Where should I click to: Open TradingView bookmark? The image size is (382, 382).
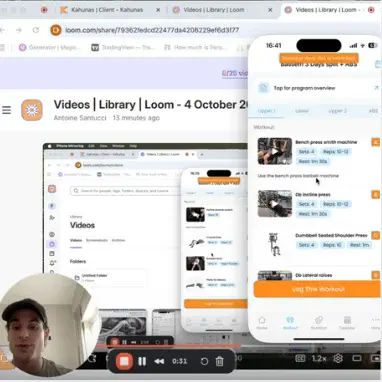click(x=123, y=47)
